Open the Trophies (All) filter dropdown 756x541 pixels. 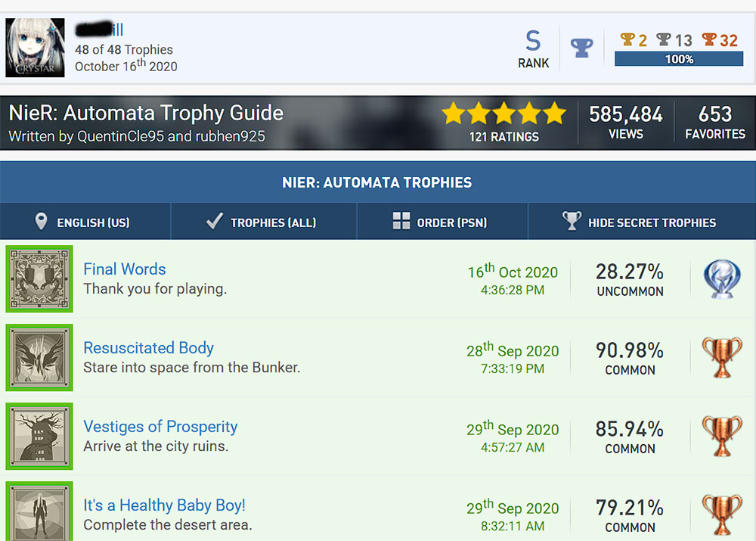tap(264, 222)
